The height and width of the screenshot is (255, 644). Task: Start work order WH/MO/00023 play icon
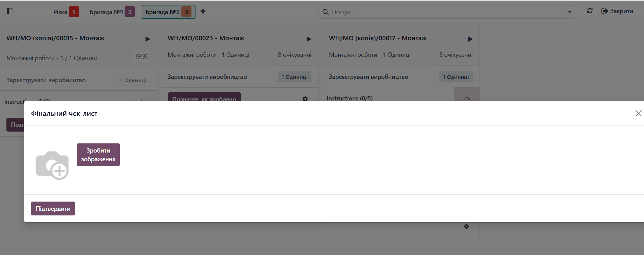[309, 39]
